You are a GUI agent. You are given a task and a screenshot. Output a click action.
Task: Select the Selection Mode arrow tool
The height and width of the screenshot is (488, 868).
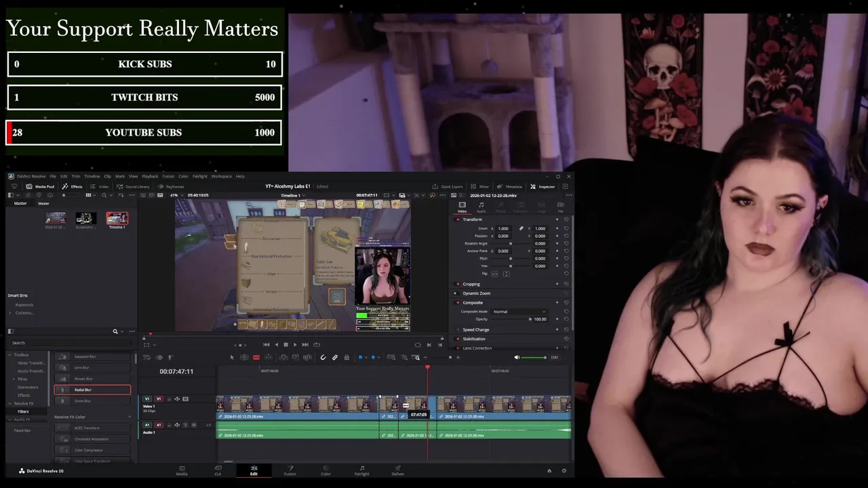tap(232, 357)
